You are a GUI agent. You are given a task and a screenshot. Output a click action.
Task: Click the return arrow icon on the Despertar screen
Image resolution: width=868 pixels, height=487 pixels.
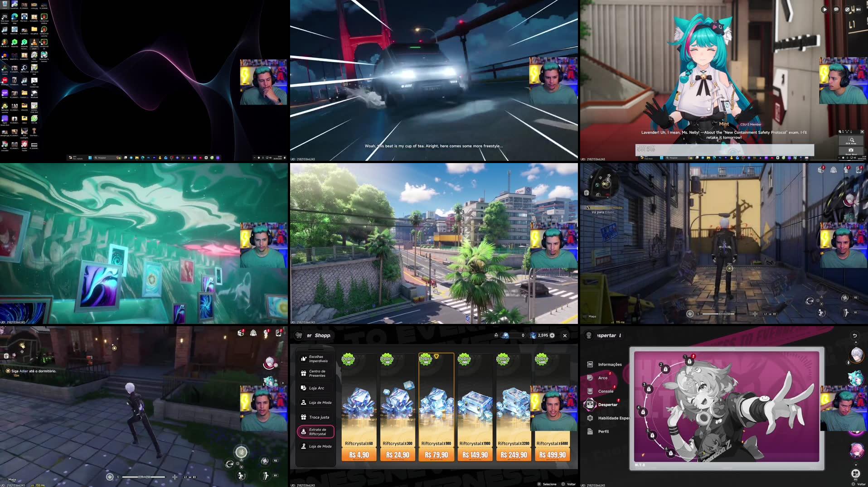click(x=855, y=336)
